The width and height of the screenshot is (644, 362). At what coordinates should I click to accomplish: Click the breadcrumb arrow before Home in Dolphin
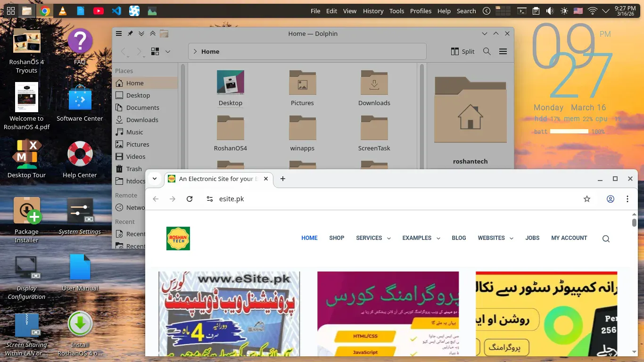pos(195,51)
